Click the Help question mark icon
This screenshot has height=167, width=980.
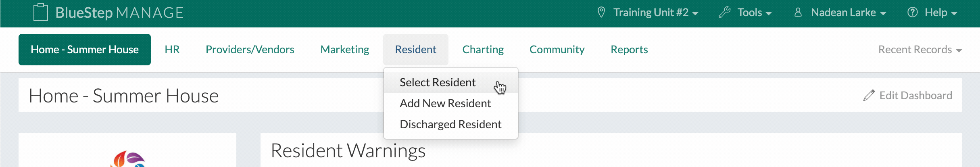pos(912,12)
